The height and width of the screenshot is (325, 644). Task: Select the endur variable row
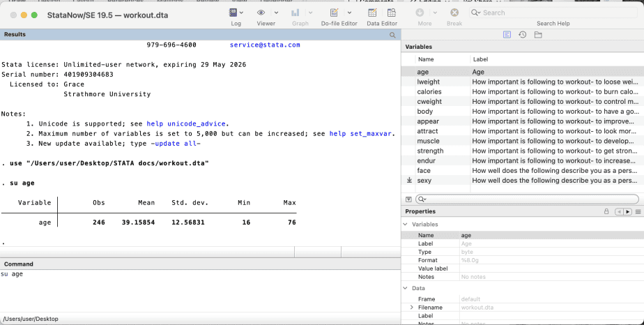523,160
